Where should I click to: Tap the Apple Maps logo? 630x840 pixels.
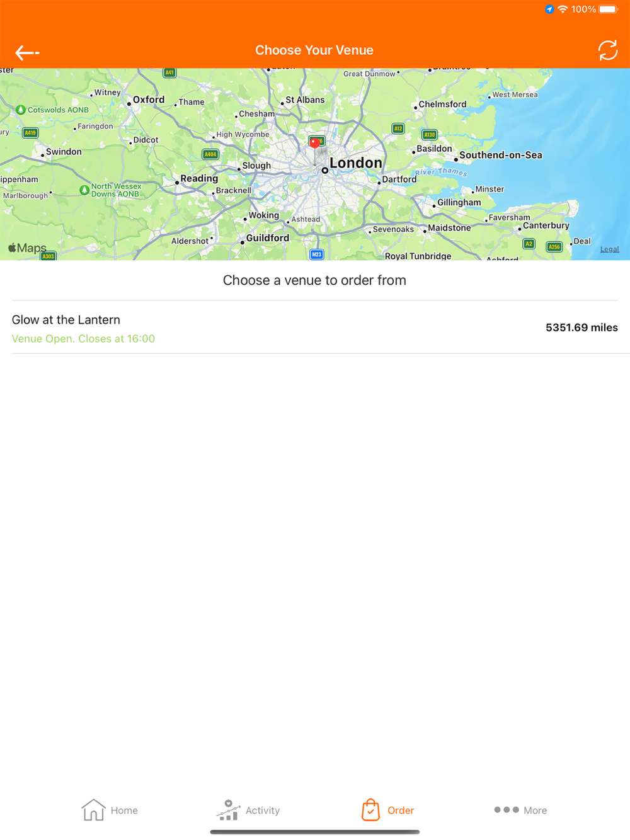27,248
